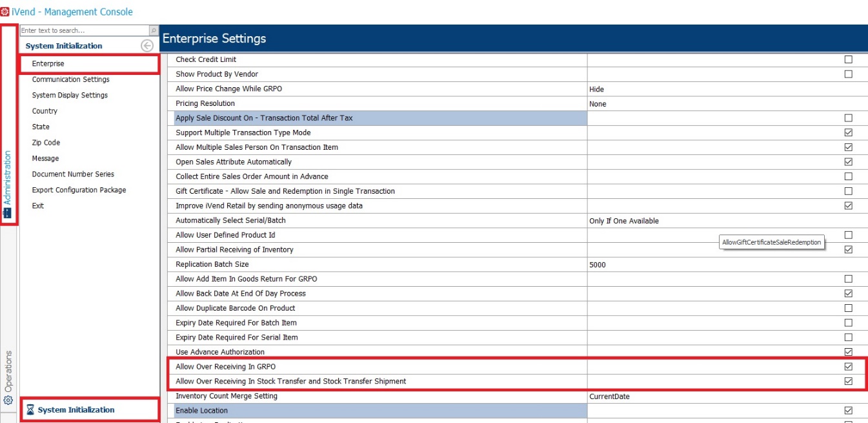Uncheck Allow Multiple Sales Person On Transaction Item

pos(848,147)
